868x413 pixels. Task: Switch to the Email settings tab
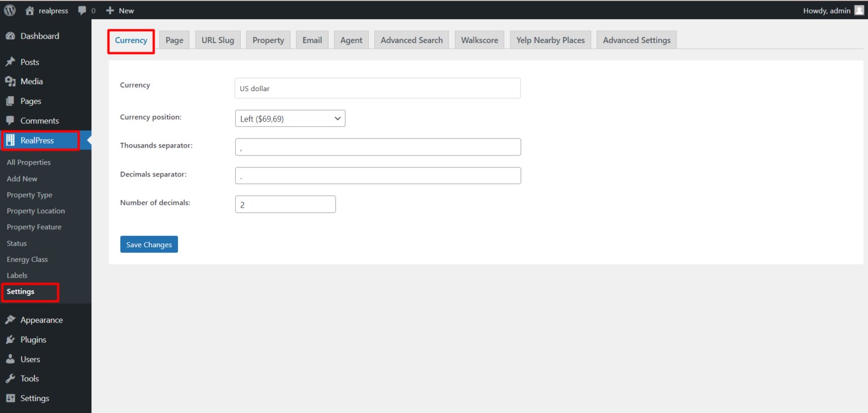click(312, 40)
